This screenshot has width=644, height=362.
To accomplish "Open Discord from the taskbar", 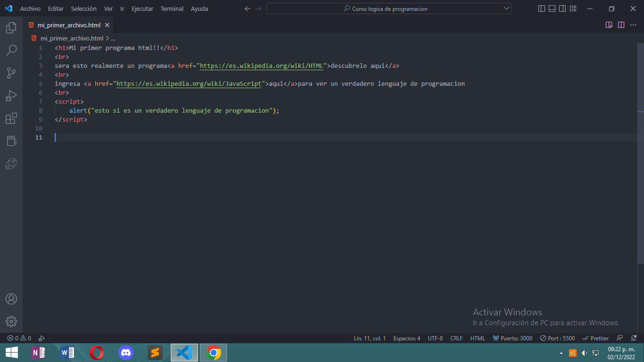I will click(126, 353).
